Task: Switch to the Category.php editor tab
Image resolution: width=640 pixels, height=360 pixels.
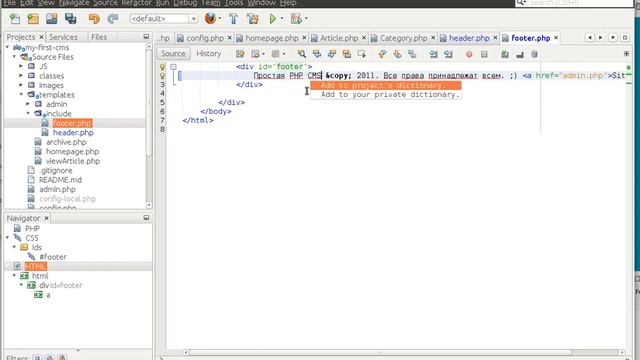Action: [403, 38]
